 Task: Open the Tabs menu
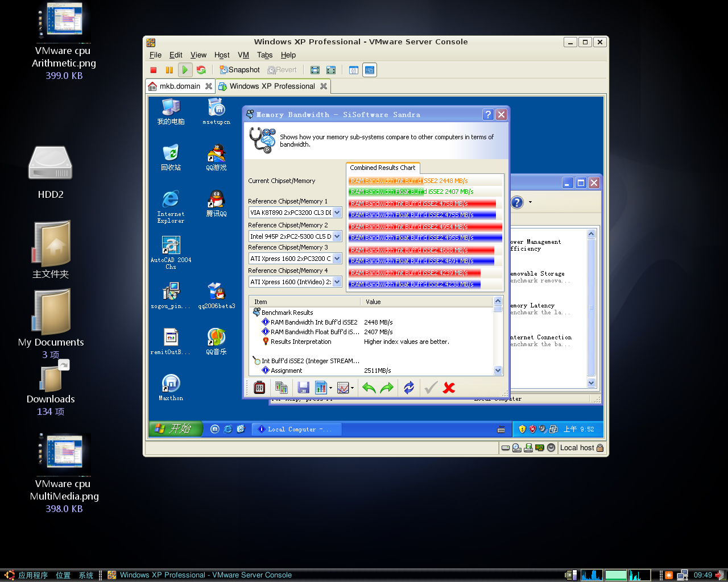(x=264, y=55)
